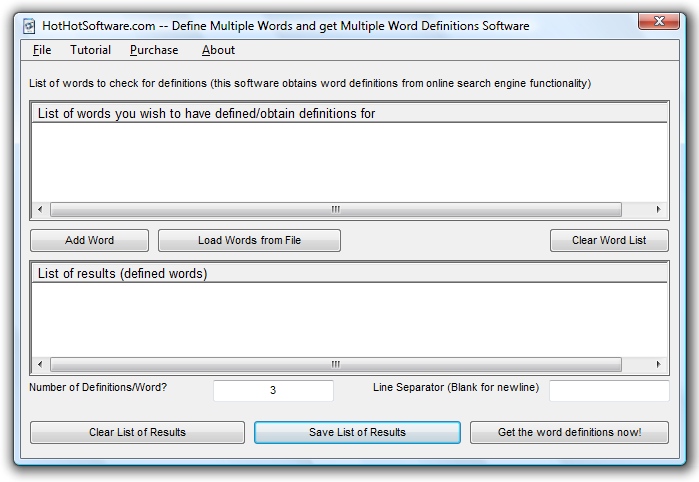
Task: Click the Clear Word List button
Action: (609, 240)
